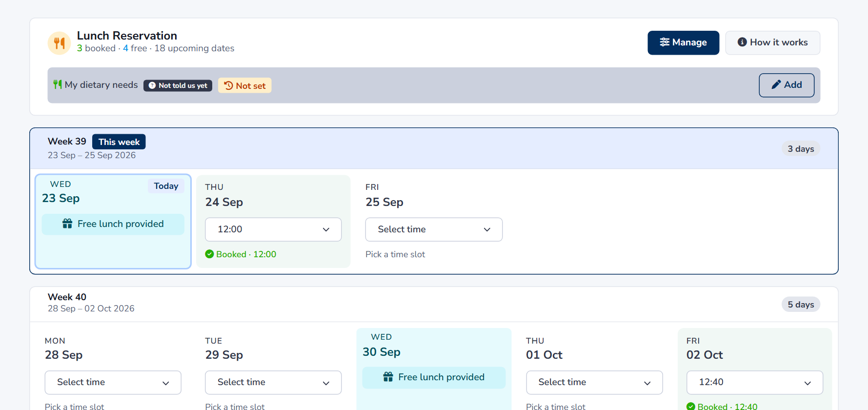
Task: Click the green utensils icon beside My dietary needs
Action: [58, 84]
